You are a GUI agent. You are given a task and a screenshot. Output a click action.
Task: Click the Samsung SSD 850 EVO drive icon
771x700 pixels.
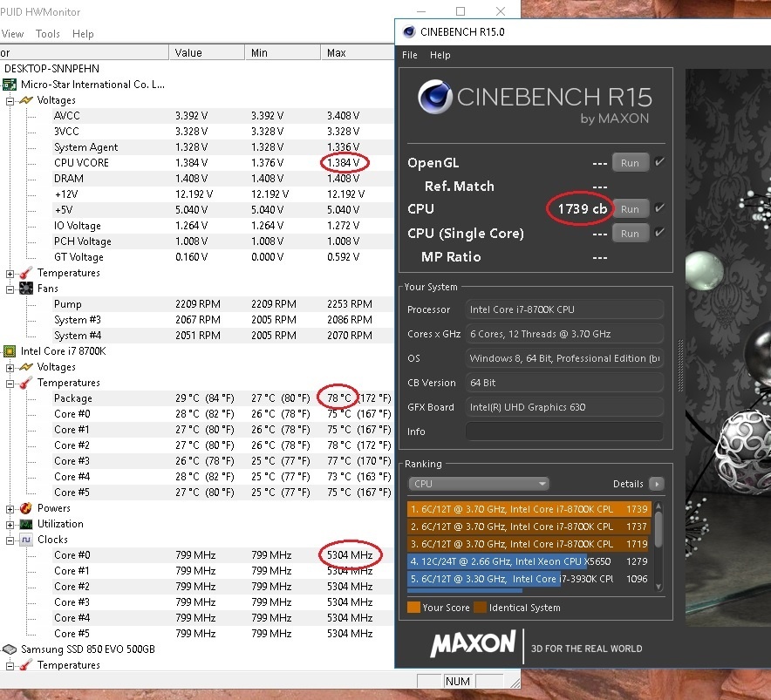pyautogui.click(x=10, y=649)
